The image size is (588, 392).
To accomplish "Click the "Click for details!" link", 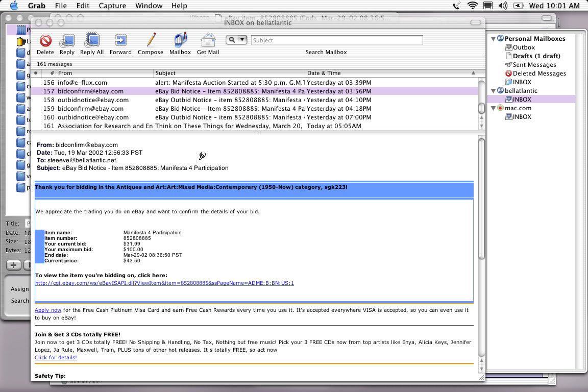I will [x=56, y=357].
